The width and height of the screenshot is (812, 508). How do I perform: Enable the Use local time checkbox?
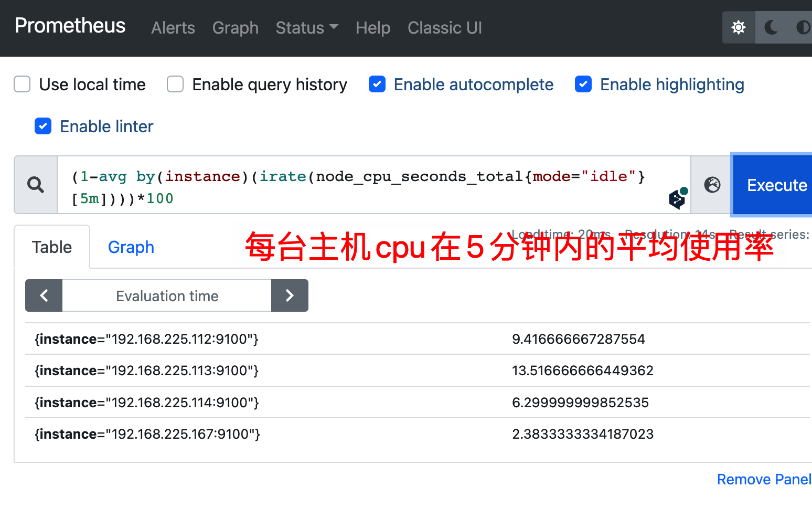(22, 84)
